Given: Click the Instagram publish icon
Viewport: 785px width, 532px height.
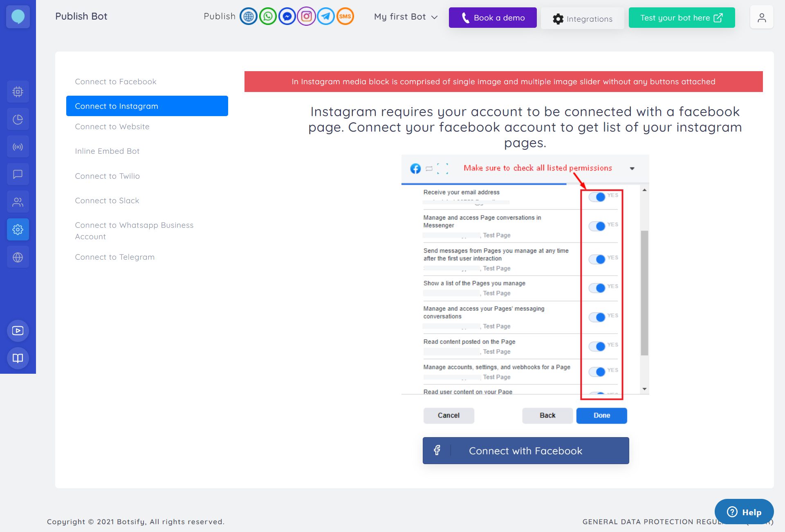Looking at the screenshot, I should click(306, 16).
